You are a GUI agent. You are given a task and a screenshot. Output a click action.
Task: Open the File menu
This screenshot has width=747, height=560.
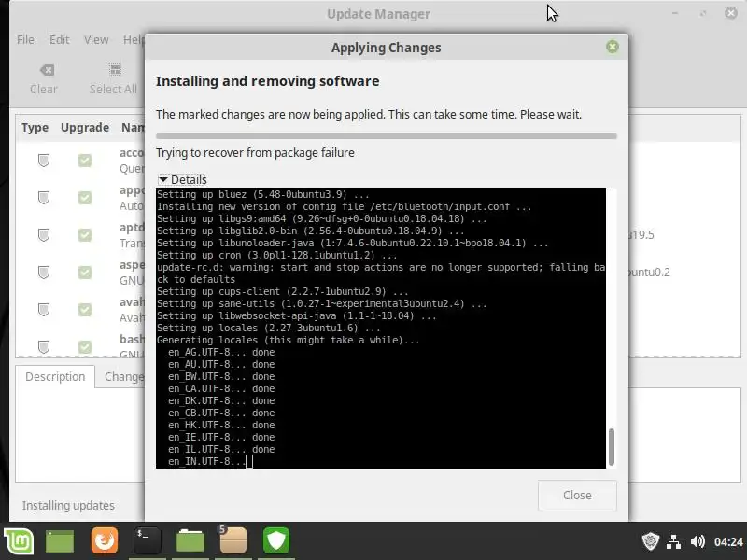(25, 39)
